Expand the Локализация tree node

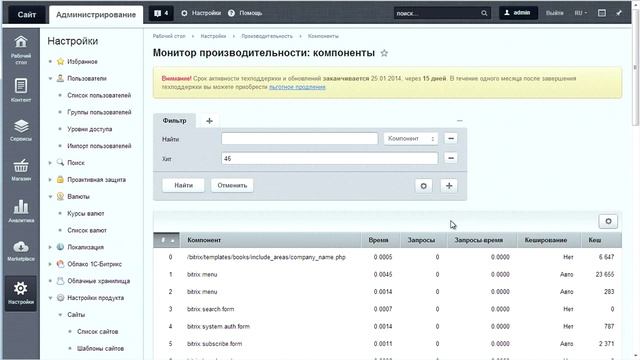(50, 247)
